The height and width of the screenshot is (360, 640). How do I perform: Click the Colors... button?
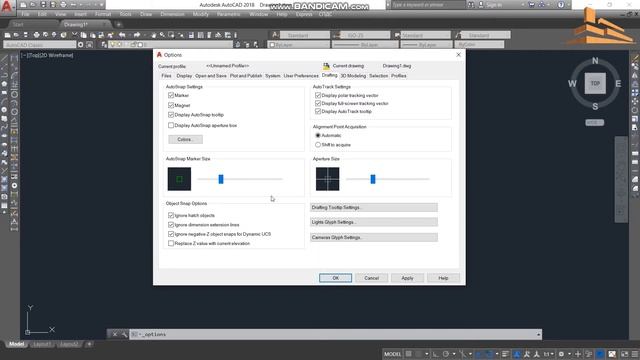point(185,140)
